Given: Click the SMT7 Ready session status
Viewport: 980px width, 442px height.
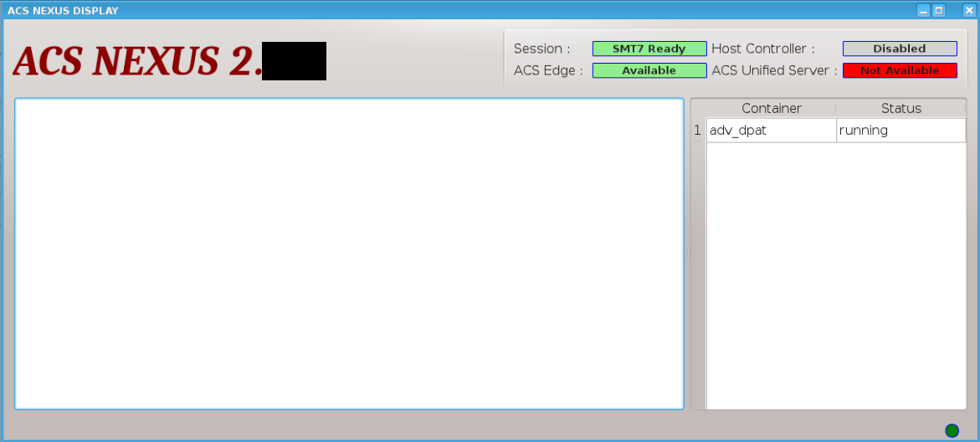Looking at the screenshot, I should click(649, 49).
